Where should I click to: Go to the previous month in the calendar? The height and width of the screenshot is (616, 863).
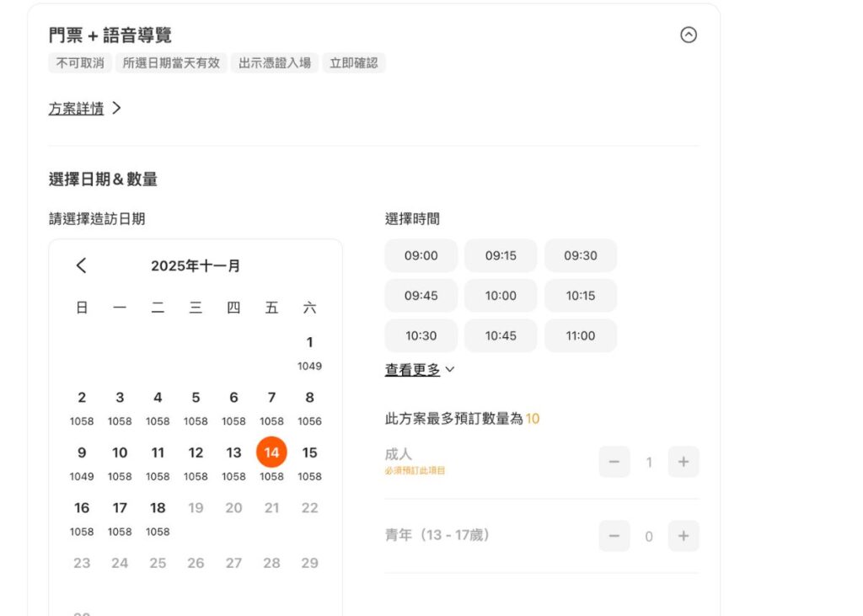[81, 265]
